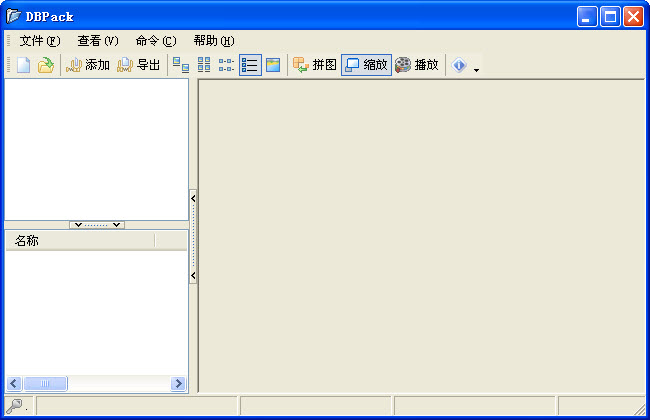Open the 命令(C) menu
This screenshot has height=420, width=650.
[x=155, y=41]
